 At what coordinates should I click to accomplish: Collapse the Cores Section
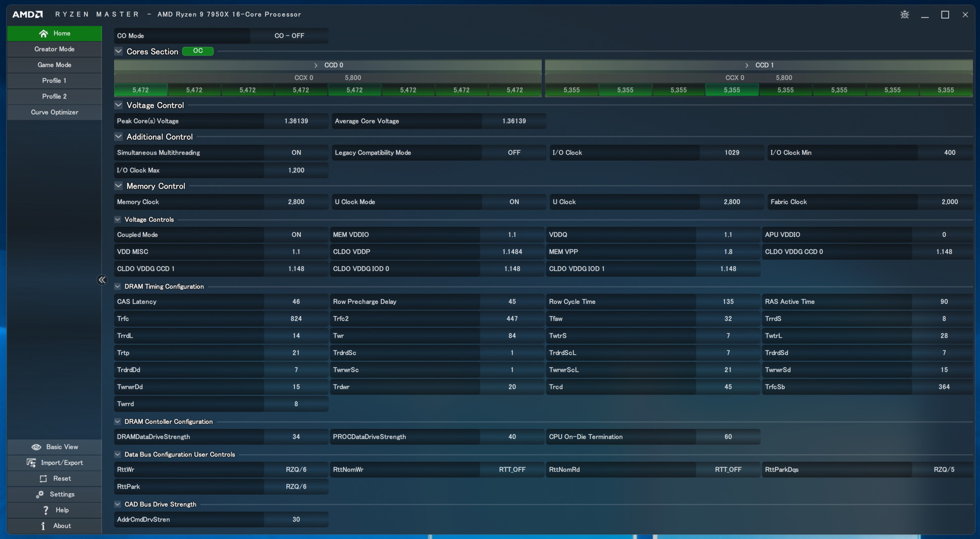point(119,51)
